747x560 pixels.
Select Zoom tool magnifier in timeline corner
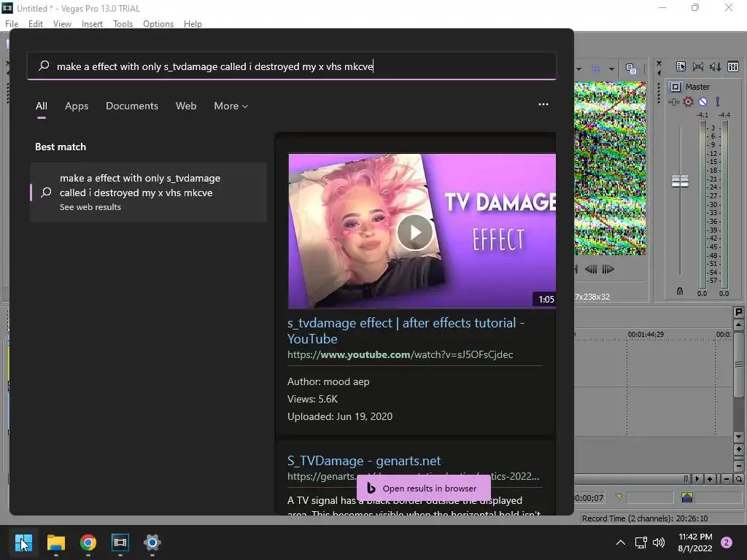[738, 479]
